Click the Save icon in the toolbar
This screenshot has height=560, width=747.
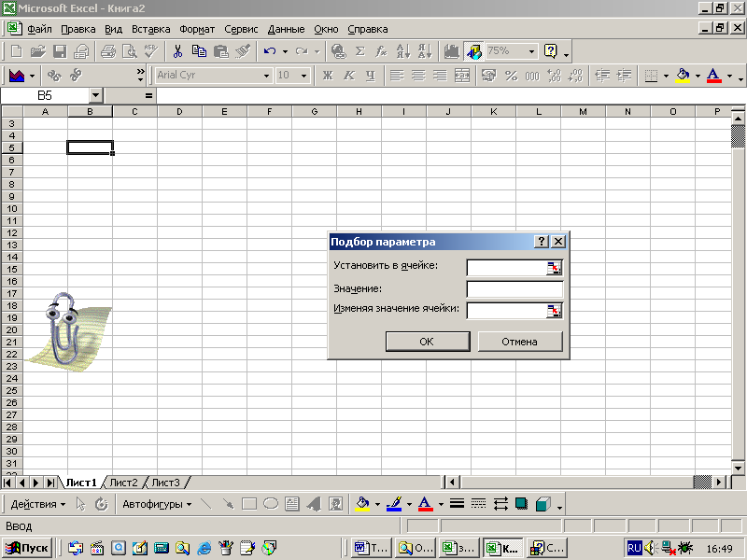point(59,51)
